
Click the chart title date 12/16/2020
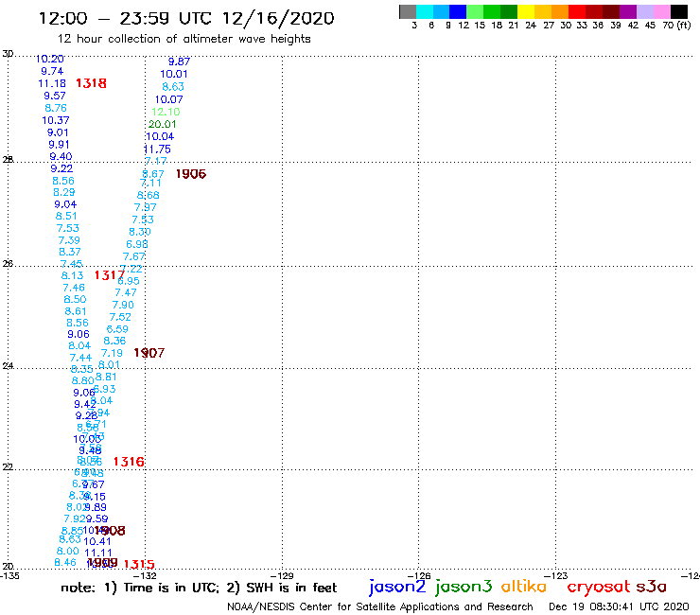click(278, 19)
